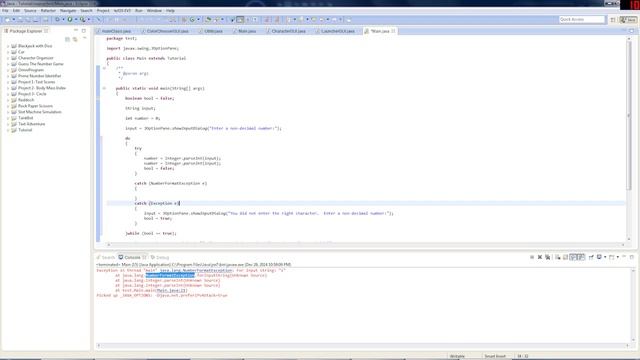Click Remove All Terminated Launches icon
Viewport: 640px width, 360px height.
point(547,257)
